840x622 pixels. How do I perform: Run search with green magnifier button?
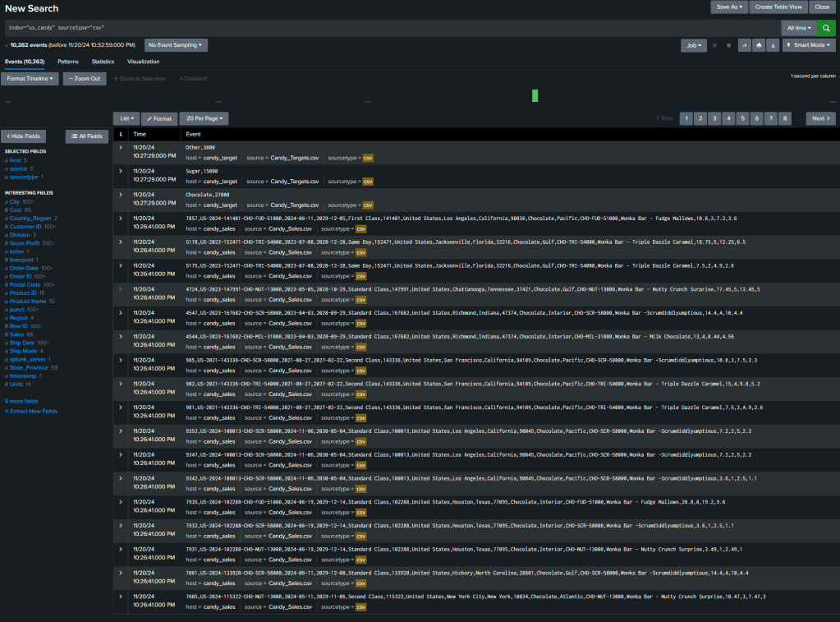click(825, 28)
